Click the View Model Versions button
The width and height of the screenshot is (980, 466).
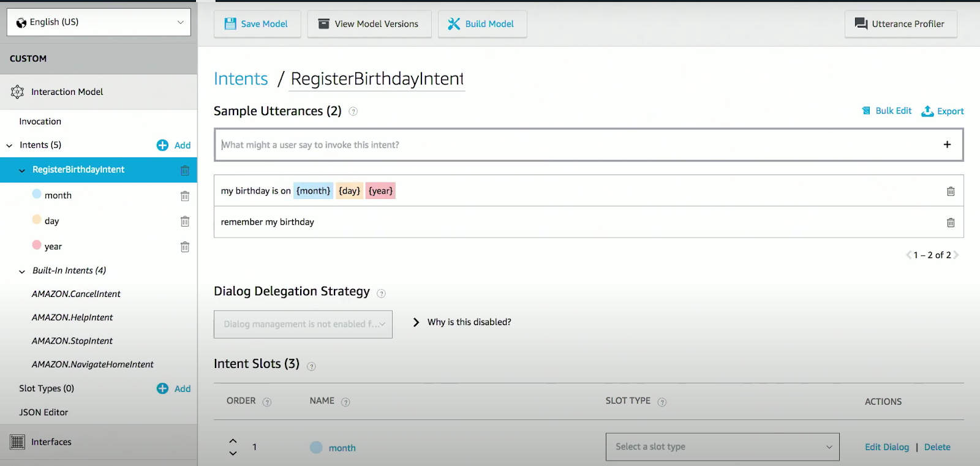pyautogui.click(x=369, y=24)
